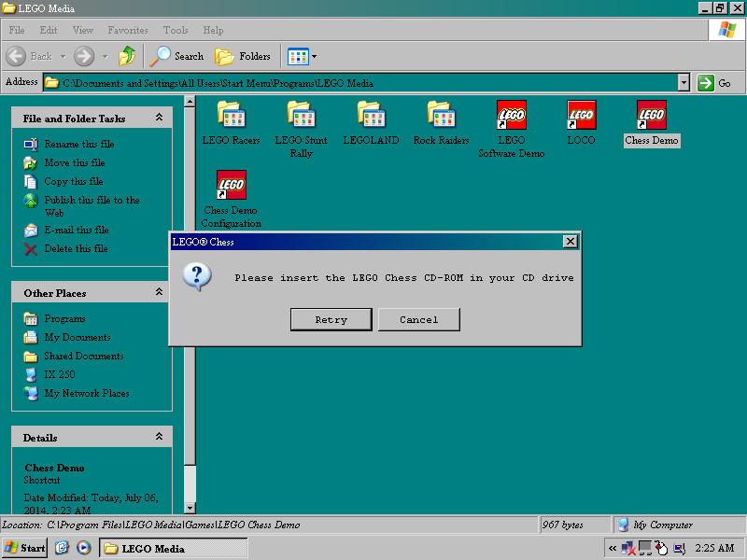Click the Forward arrow toolbar button
Image resolution: width=747 pixels, height=560 pixels.
click(84, 56)
